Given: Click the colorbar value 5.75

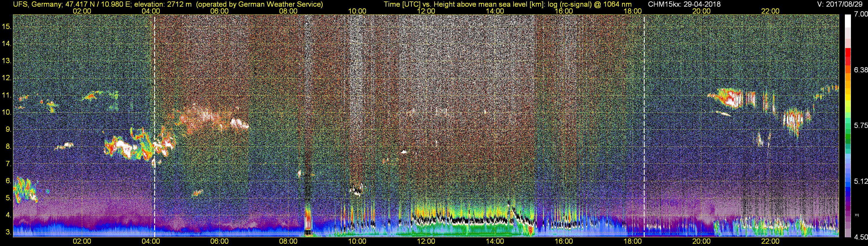Looking at the screenshot, I should (x=860, y=125).
